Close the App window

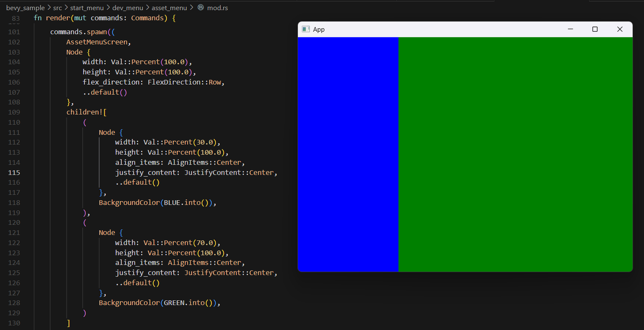[620, 30]
